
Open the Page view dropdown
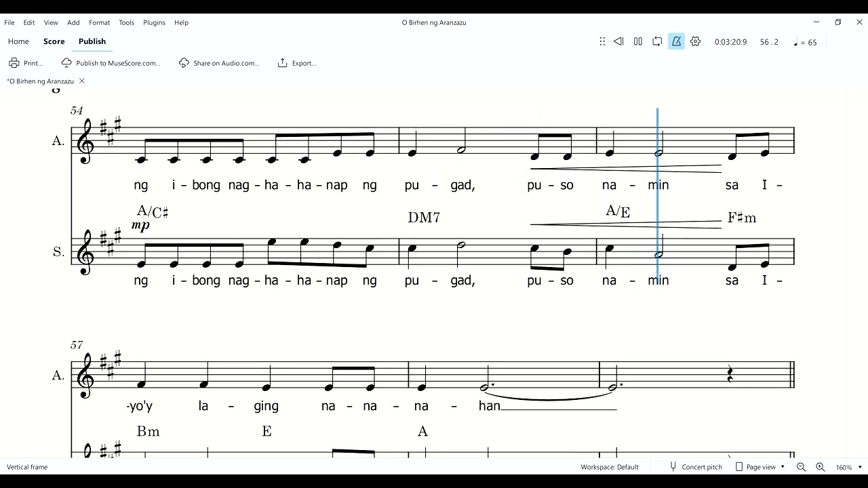[760, 467]
